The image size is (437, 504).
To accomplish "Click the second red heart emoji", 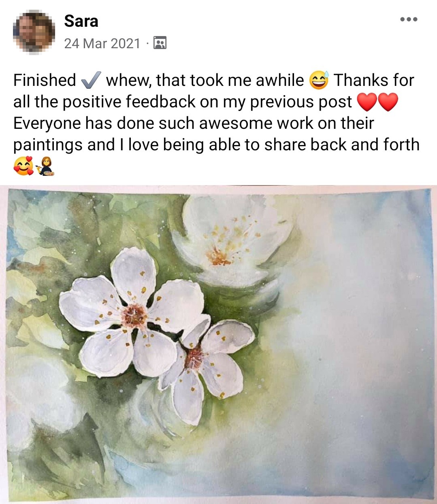I will 388,102.
